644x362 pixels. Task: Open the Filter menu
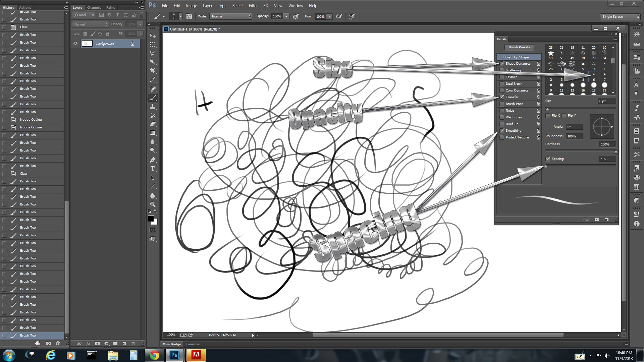point(253,6)
